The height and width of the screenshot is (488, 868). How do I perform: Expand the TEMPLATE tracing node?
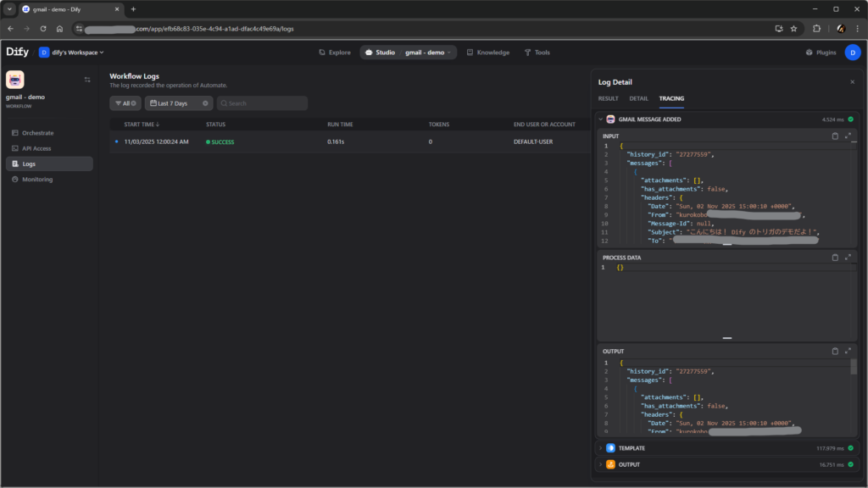[600, 448]
